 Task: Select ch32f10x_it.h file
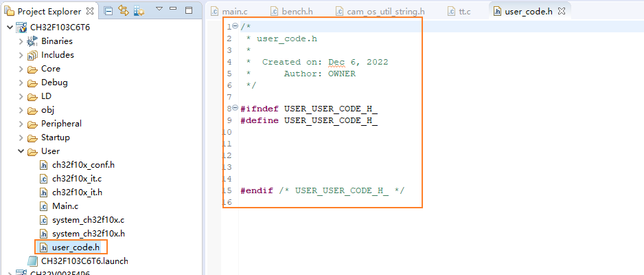[x=77, y=192]
